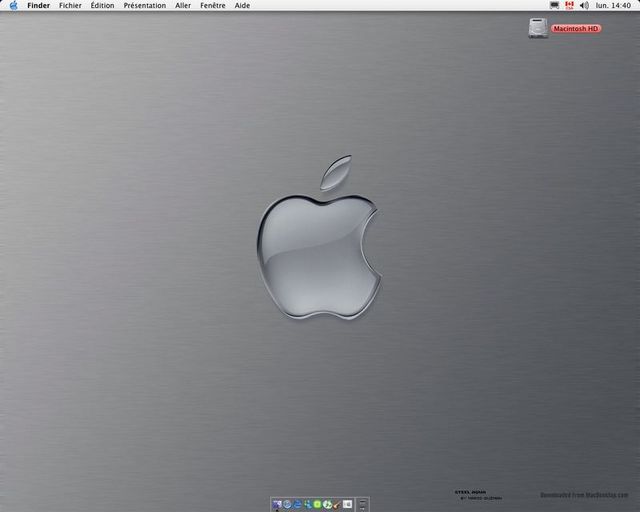Image resolution: width=640 pixels, height=512 pixels.
Task: Launch Safari from the Dock
Action: (287, 504)
